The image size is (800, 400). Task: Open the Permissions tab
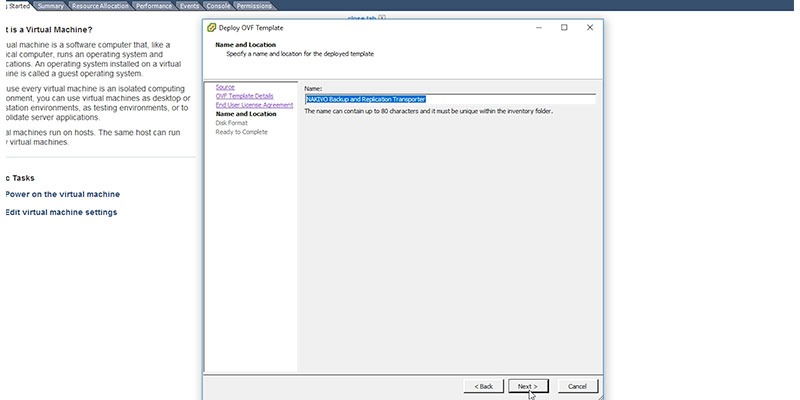(254, 6)
